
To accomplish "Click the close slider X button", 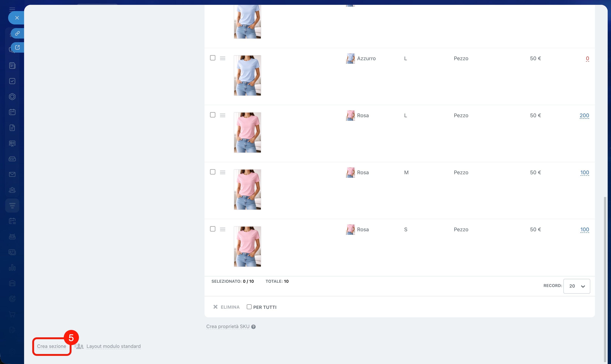I will tap(17, 18).
